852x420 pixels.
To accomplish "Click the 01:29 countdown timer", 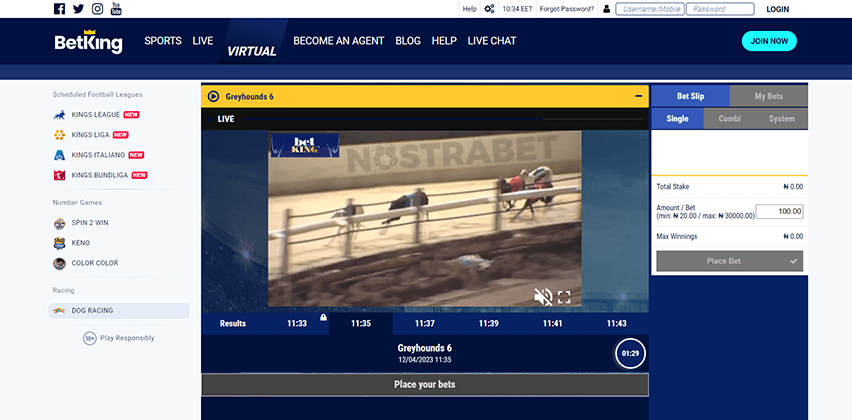I will coord(630,353).
